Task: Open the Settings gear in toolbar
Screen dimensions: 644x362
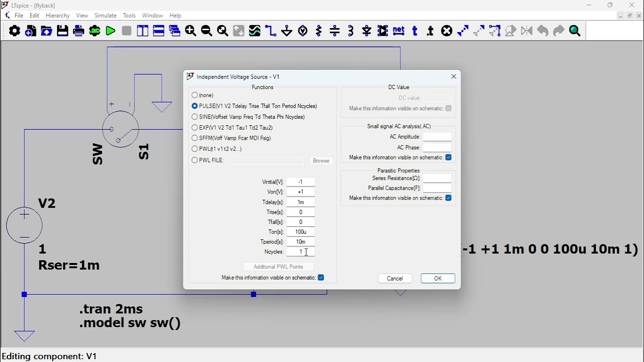Action: click(15, 31)
